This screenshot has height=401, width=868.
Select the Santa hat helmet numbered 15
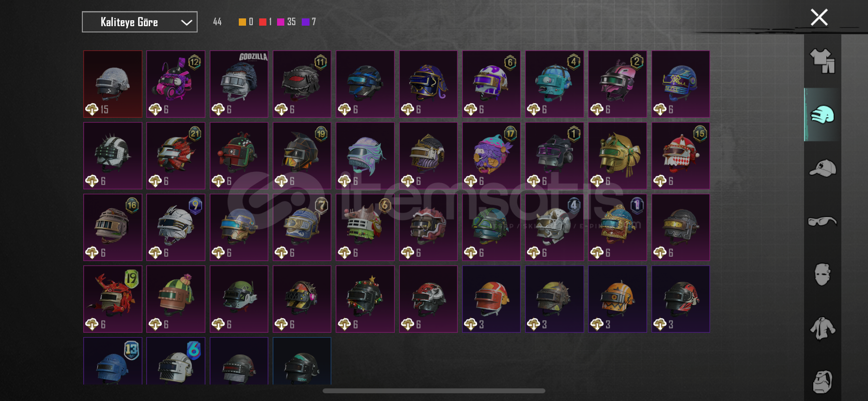pyautogui.click(x=681, y=155)
